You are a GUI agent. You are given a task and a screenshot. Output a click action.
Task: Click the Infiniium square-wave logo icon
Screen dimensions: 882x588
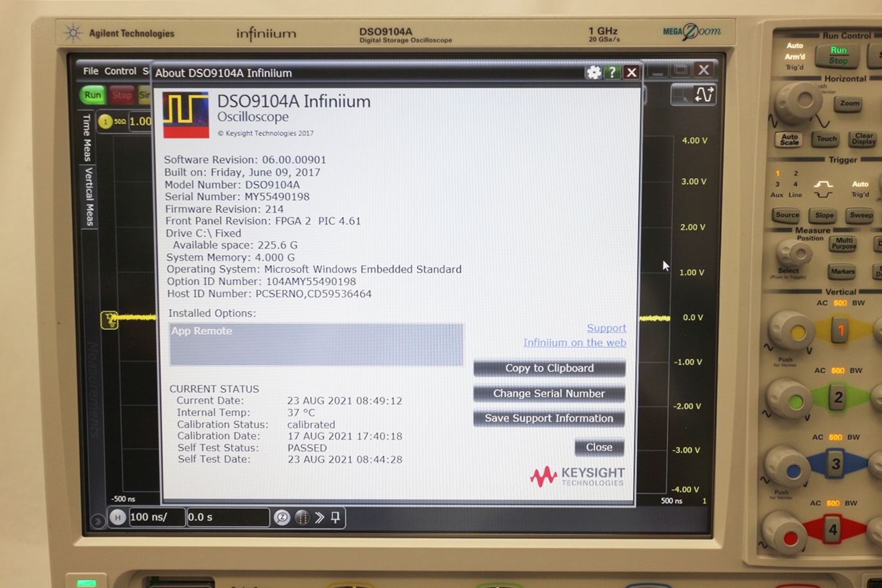(186, 115)
